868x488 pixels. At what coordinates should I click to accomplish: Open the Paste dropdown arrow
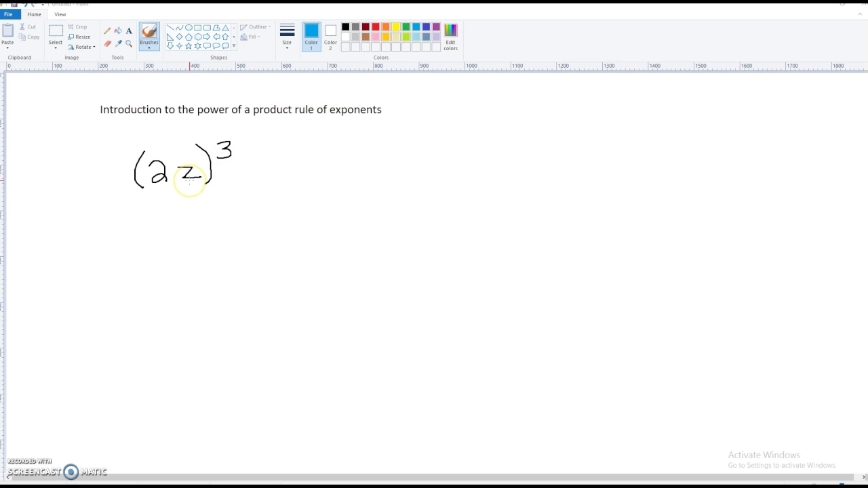coord(7,47)
